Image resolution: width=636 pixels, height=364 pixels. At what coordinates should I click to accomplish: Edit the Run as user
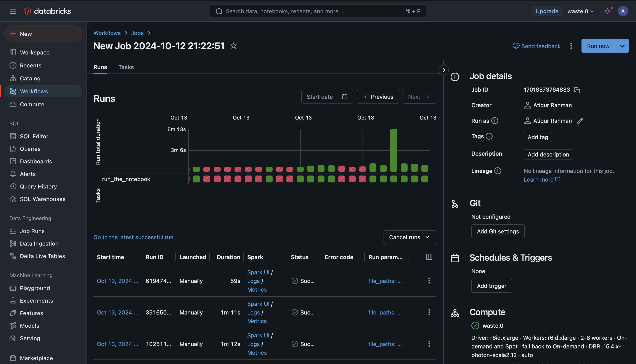[x=580, y=121]
